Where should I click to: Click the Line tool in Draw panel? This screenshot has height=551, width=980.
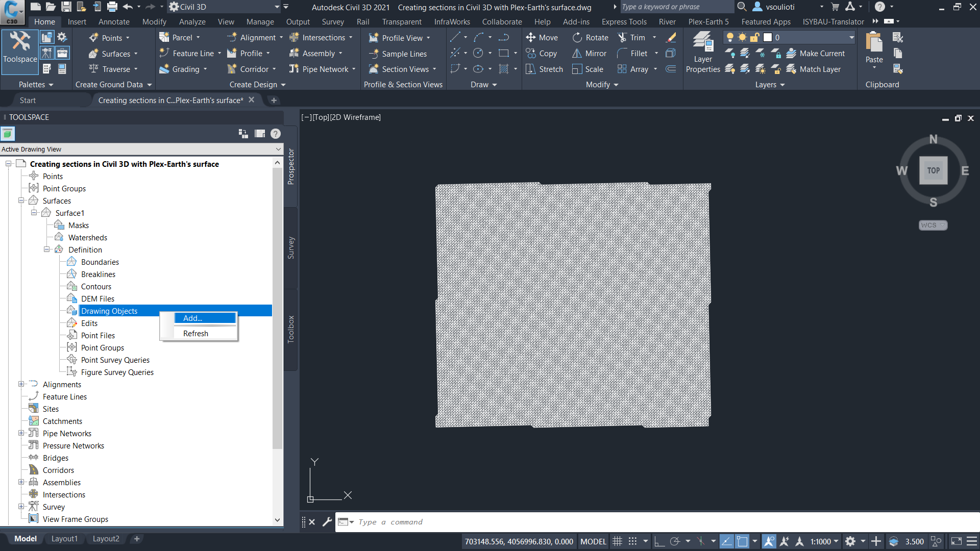pyautogui.click(x=455, y=37)
